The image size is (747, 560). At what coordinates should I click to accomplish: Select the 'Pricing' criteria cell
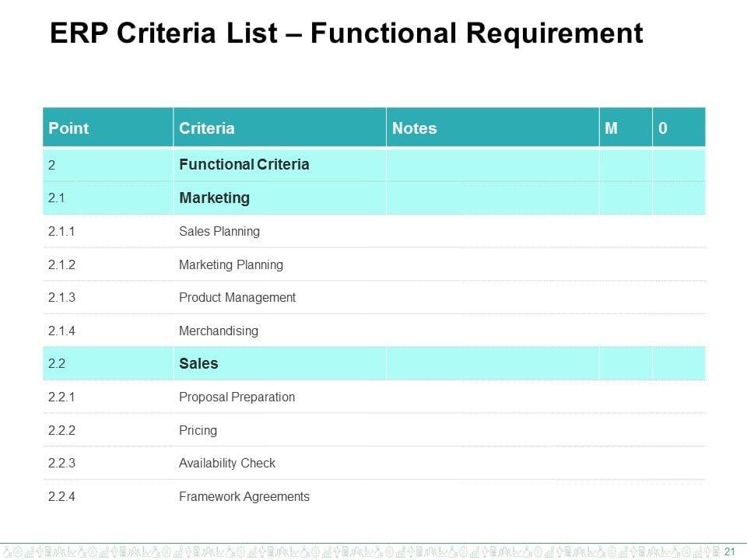tap(198, 431)
